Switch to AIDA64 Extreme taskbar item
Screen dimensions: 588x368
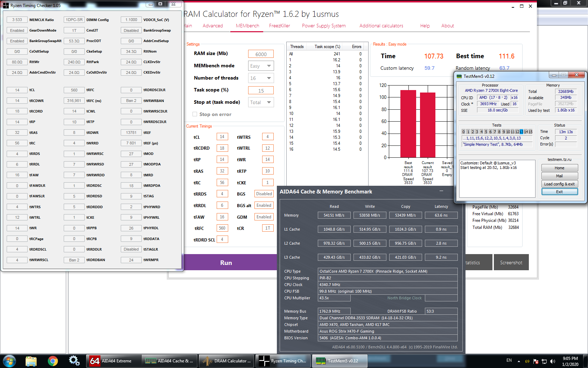click(114, 361)
